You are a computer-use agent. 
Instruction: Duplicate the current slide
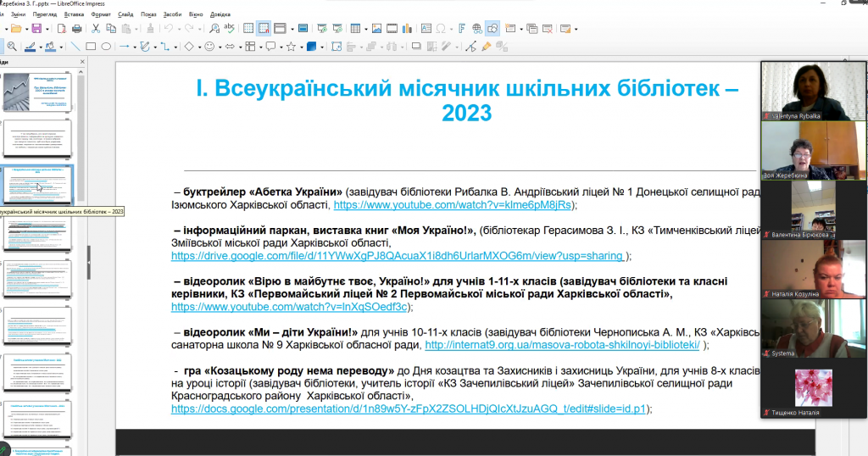pos(532,29)
